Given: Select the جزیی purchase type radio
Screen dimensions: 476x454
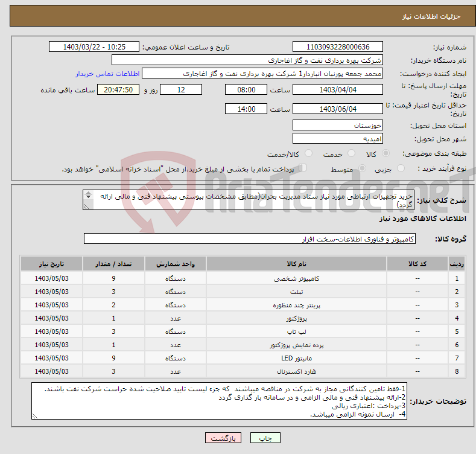Looking at the screenshot, I should coord(401,168).
